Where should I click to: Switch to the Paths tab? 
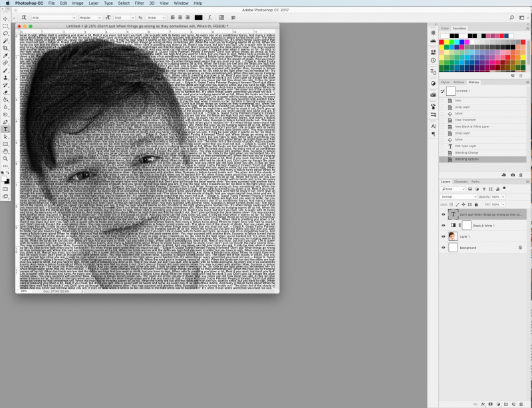pos(475,182)
